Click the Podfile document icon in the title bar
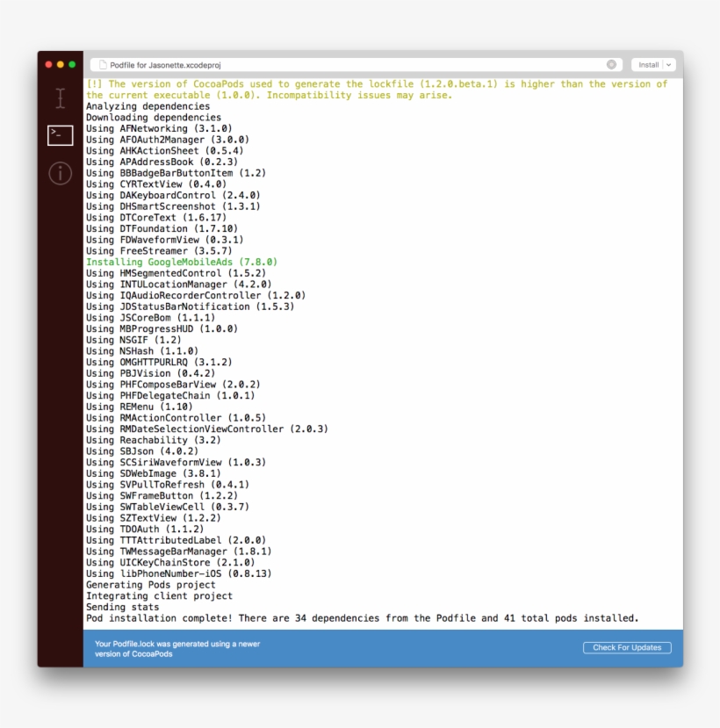The width and height of the screenshot is (720, 728). point(102,64)
